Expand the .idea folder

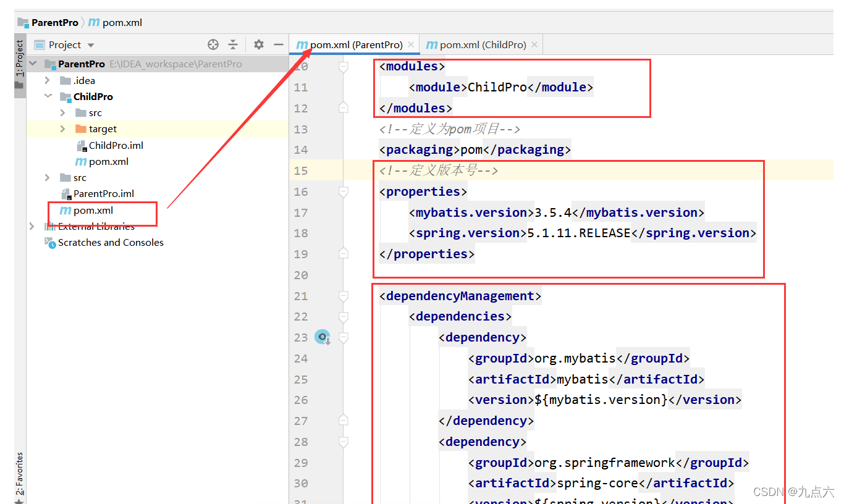(x=48, y=80)
